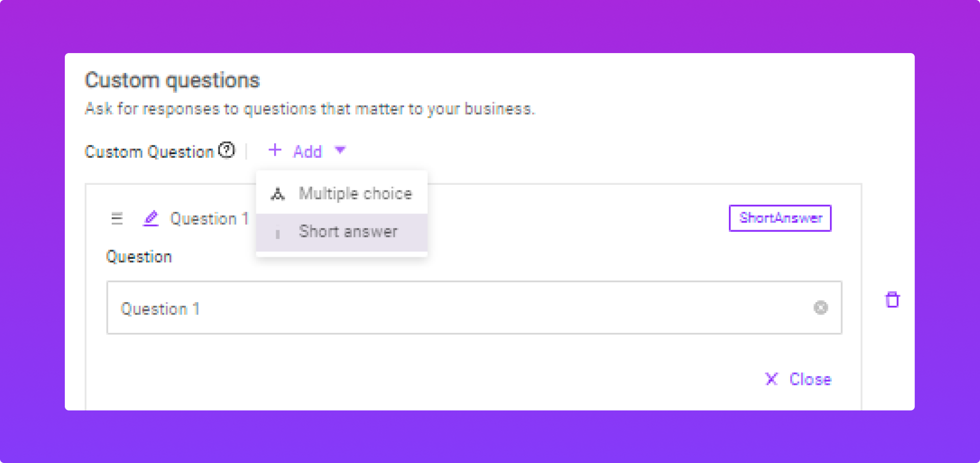Click the plus icon next to Add
The image size is (980, 463).
pyautogui.click(x=275, y=150)
